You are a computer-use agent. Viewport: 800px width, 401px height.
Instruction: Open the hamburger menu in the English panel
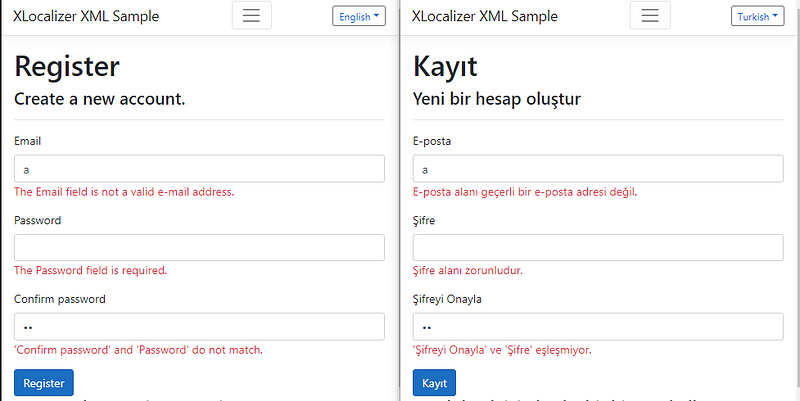pos(251,16)
